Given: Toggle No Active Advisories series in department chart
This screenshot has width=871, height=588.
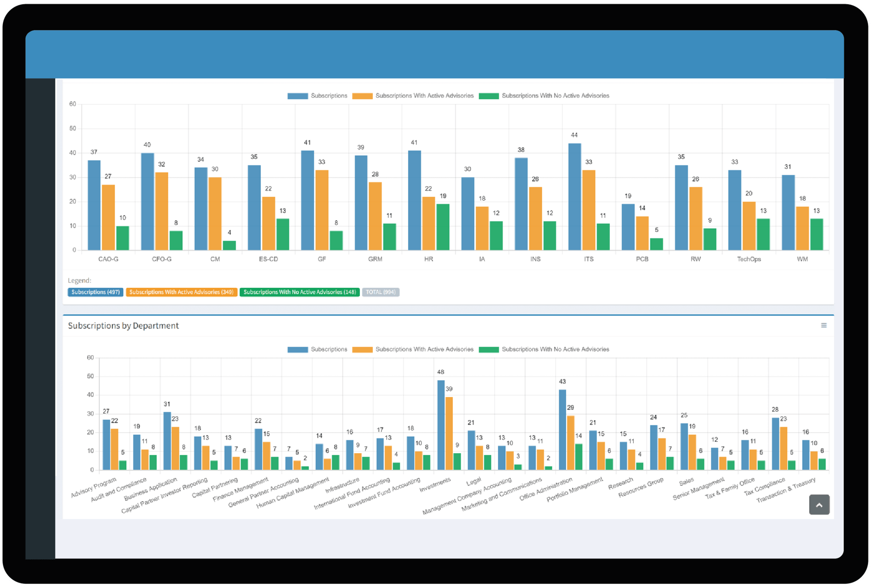Looking at the screenshot, I should (x=544, y=349).
